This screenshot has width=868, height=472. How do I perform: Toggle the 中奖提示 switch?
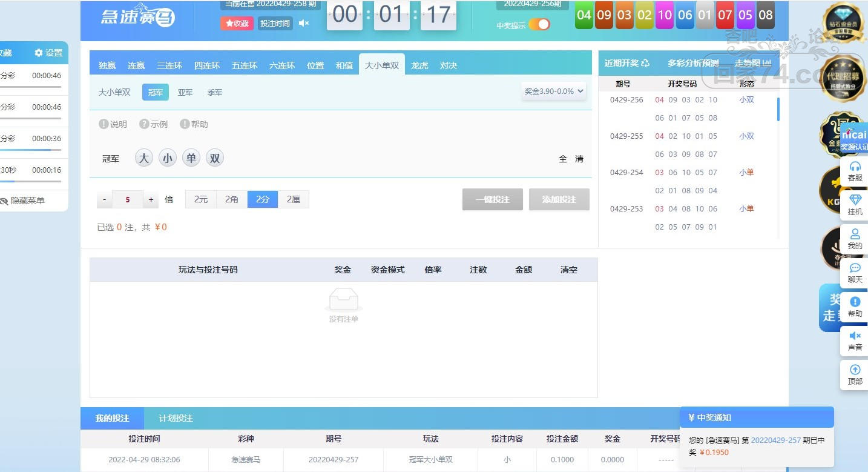539,24
